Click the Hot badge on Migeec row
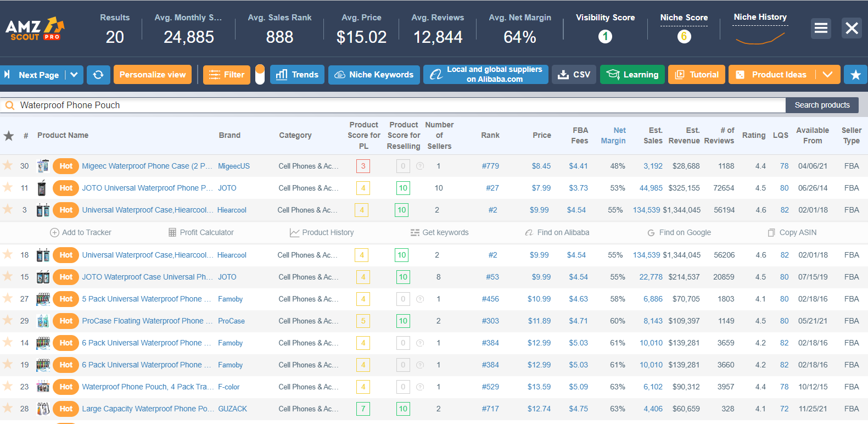This screenshot has height=424, width=868. point(66,166)
